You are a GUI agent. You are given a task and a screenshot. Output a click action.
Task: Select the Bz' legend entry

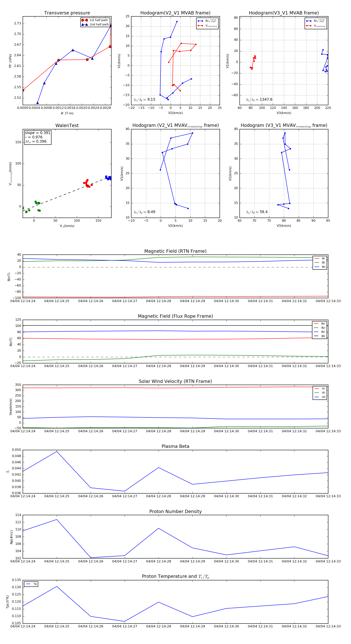coord(320,332)
